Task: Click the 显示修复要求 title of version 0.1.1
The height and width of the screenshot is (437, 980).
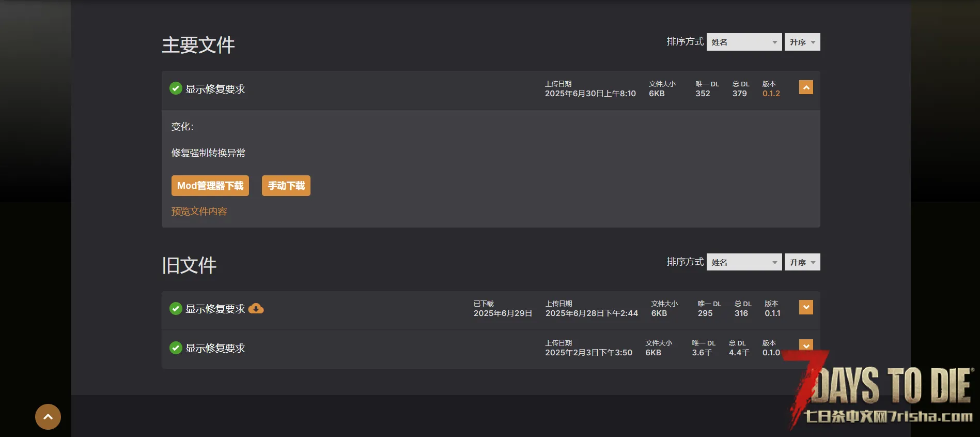Action: coord(215,309)
